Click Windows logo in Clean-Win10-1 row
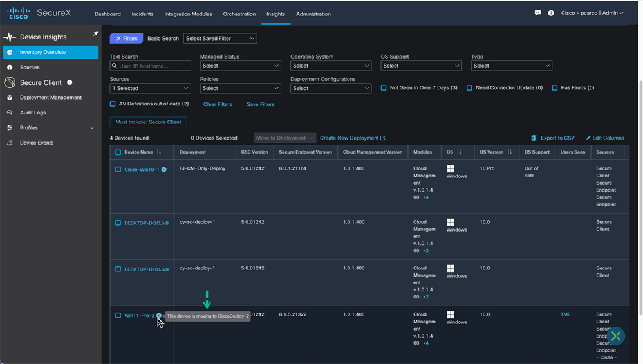643x364 pixels. (451, 168)
